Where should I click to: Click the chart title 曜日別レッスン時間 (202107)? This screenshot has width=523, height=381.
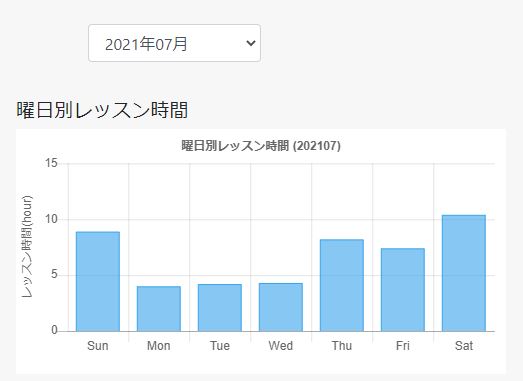click(261, 146)
